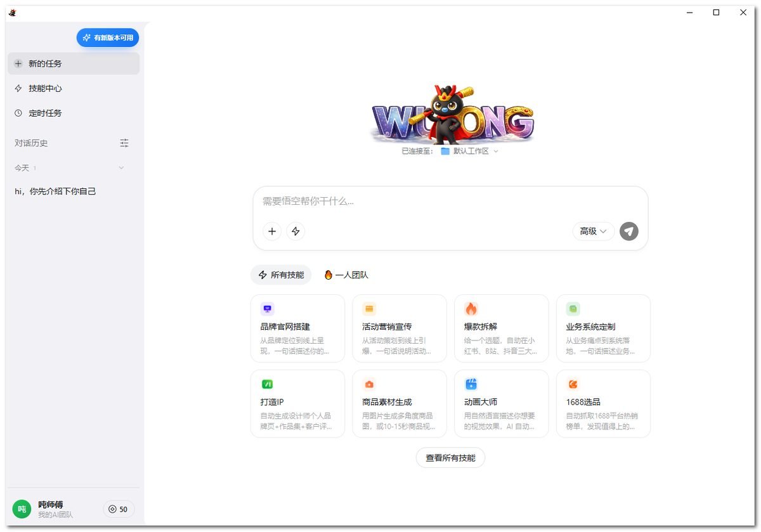Click the blue folder icon by 默认工作区
Image resolution: width=761 pixels, height=532 pixels.
click(x=445, y=152)
